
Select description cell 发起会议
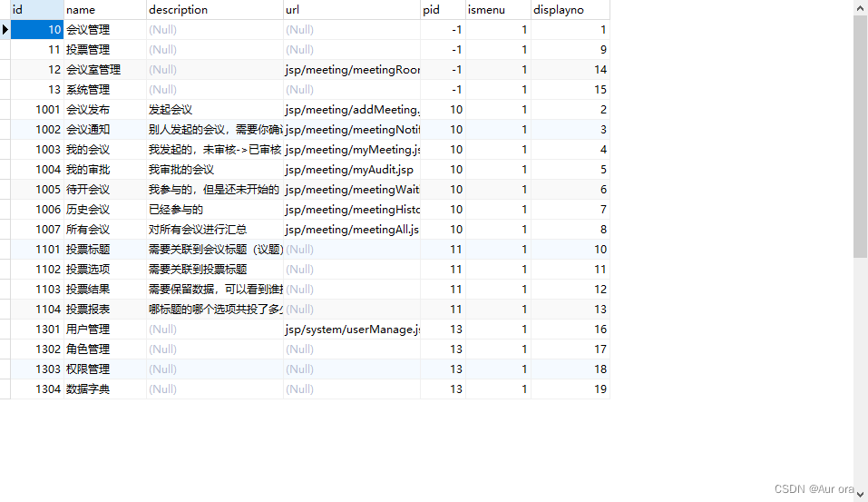click(x=215, y=110)
